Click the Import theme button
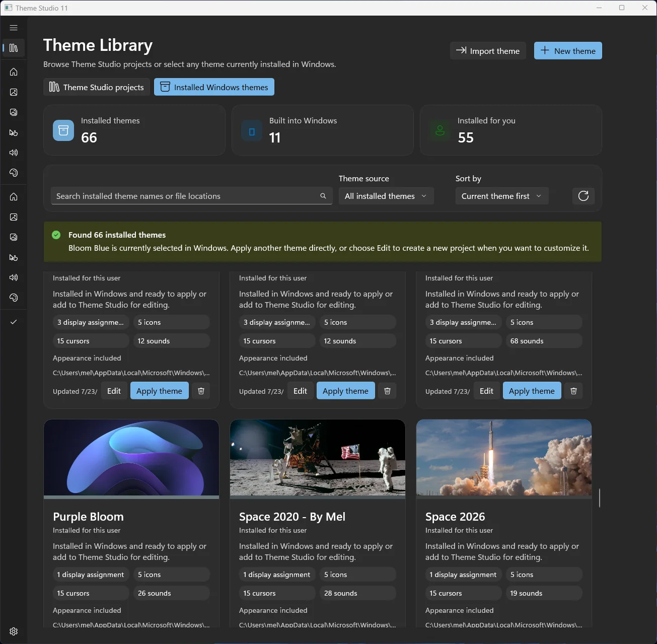The height and width of the screenshot is (644, 657). pyautogui.click(x=488, y=51)
